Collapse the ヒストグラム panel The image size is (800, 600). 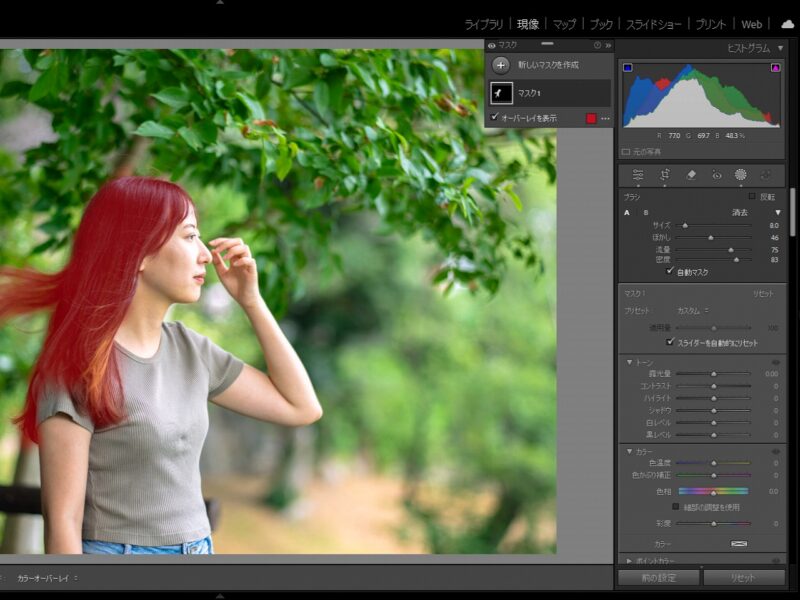[780, 48]
